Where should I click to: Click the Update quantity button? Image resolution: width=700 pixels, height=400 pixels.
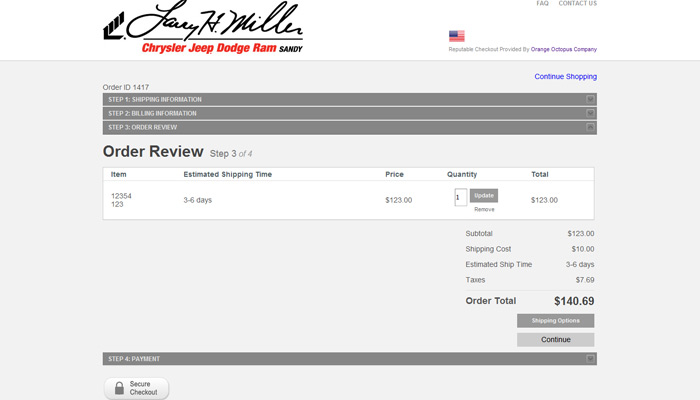pos(484,196)
